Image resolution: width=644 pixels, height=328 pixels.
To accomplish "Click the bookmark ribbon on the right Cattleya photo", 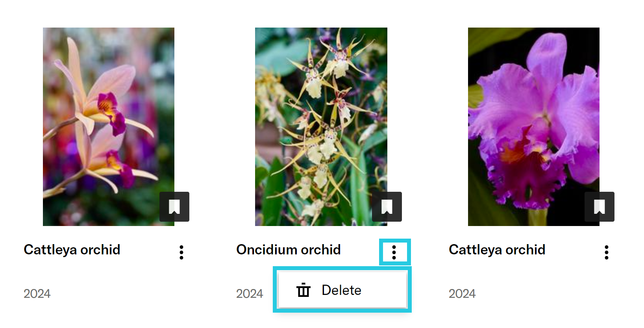I will [x=599, y=207].
